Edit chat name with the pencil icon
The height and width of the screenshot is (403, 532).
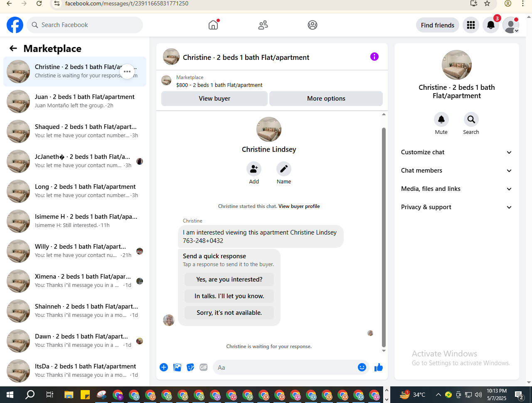pos(284,169)
